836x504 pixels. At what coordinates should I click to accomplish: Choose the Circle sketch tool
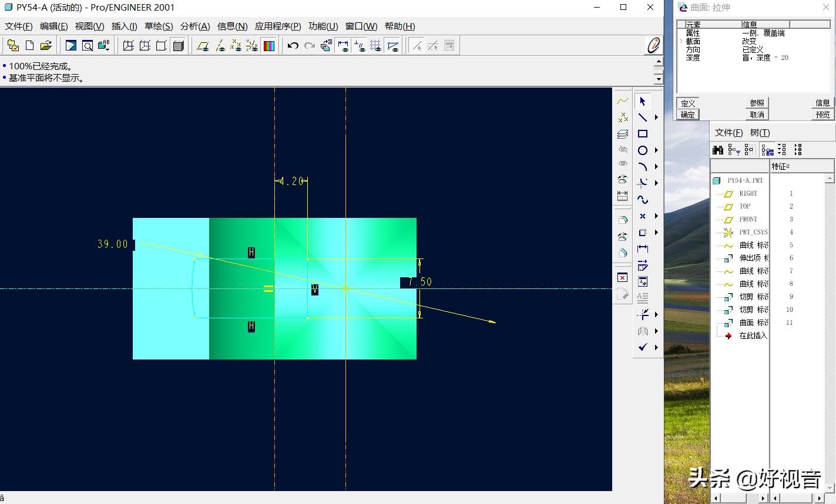click(643, 150)
